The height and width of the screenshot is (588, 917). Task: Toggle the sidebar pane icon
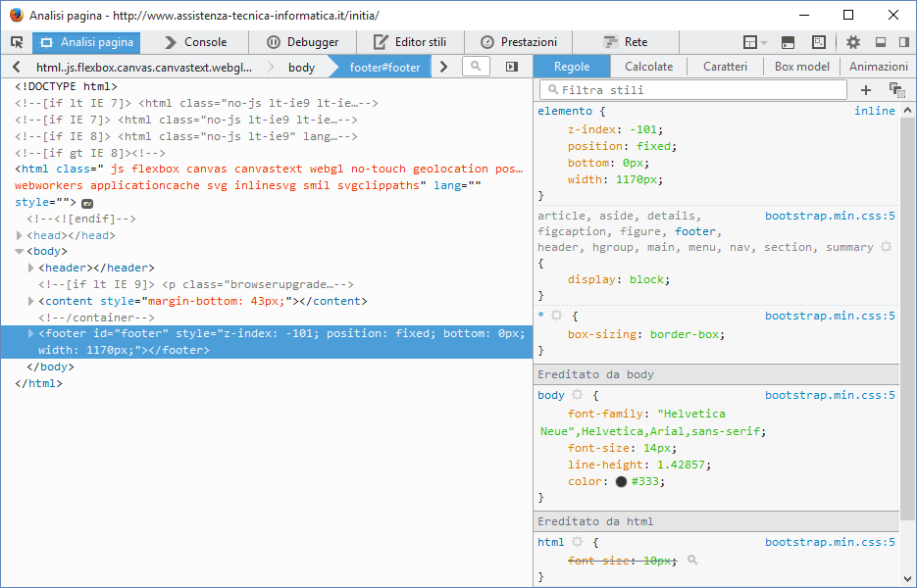[x=512, y=67]
